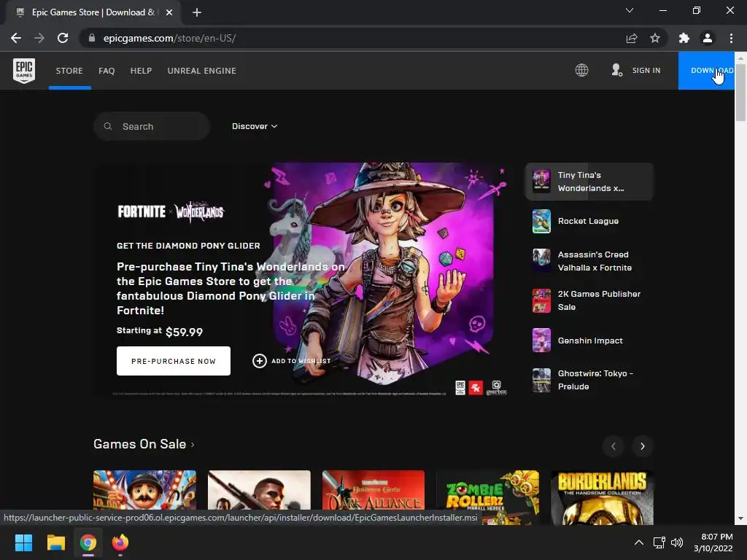Click the plus circle Add to Wishlist icon
Viewport: 747px width, 560px height.
(260, 361)
